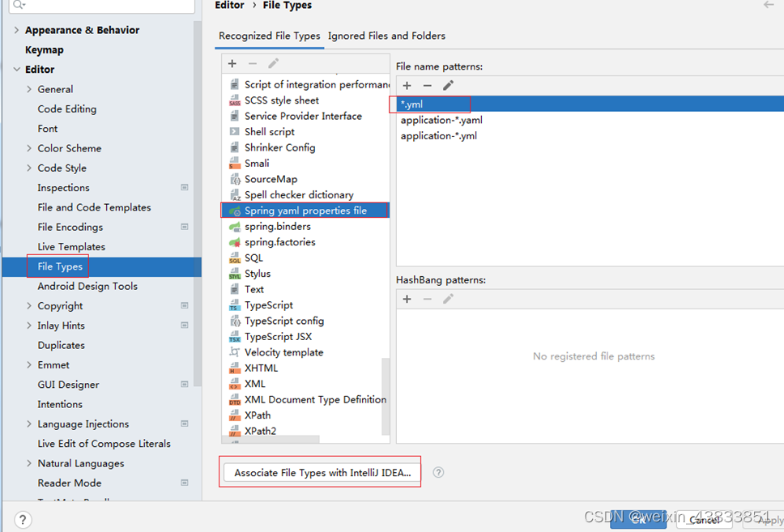Image resolution: width=784 pixels, height=532 pixels.
Task: Click the Velocity template icon
Action: [235, 352]
